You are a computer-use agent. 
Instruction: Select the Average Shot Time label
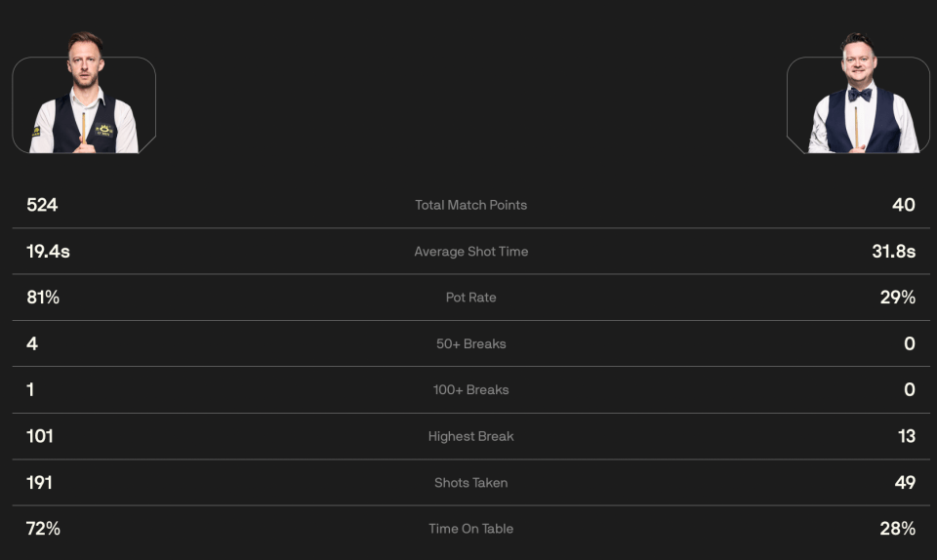[x=470, y=252]
